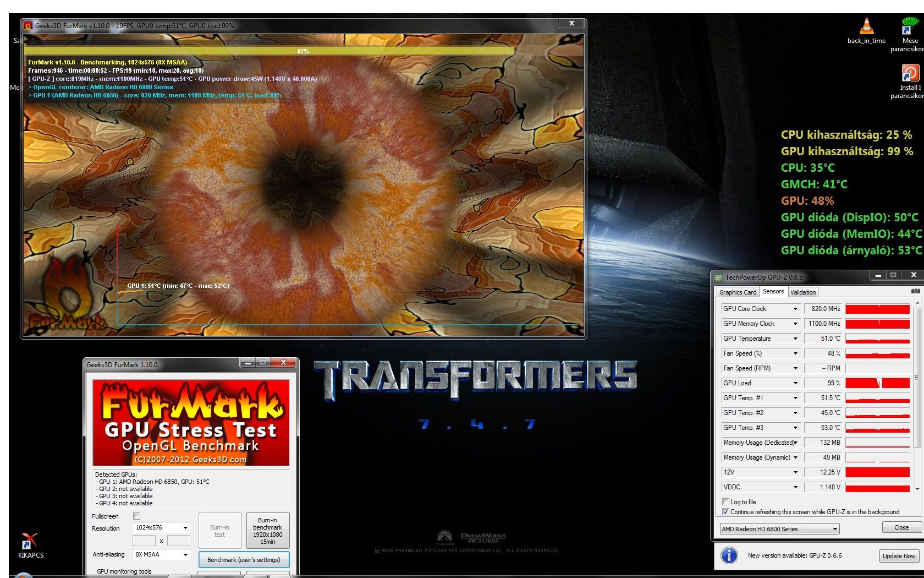Click the Burn-in test button

219,531
